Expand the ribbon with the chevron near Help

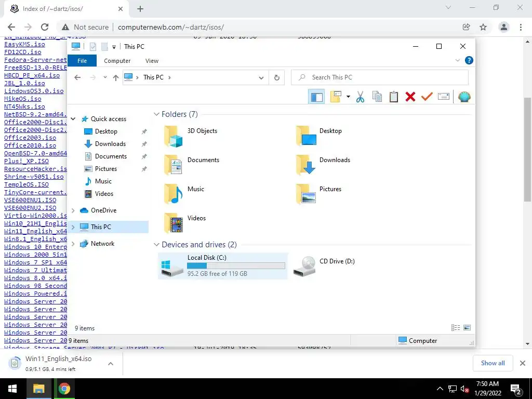(457, 60)
